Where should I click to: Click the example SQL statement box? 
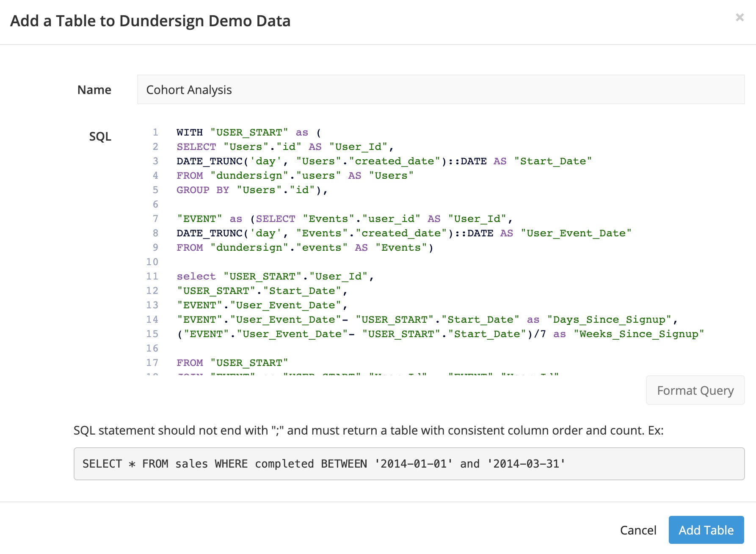click(x=409, y=464)
